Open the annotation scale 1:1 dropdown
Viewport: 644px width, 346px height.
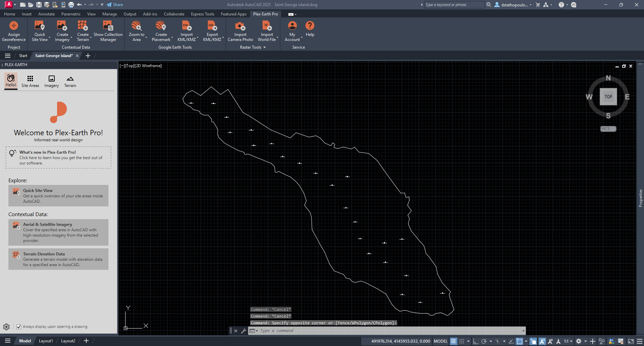pos(568,341)
